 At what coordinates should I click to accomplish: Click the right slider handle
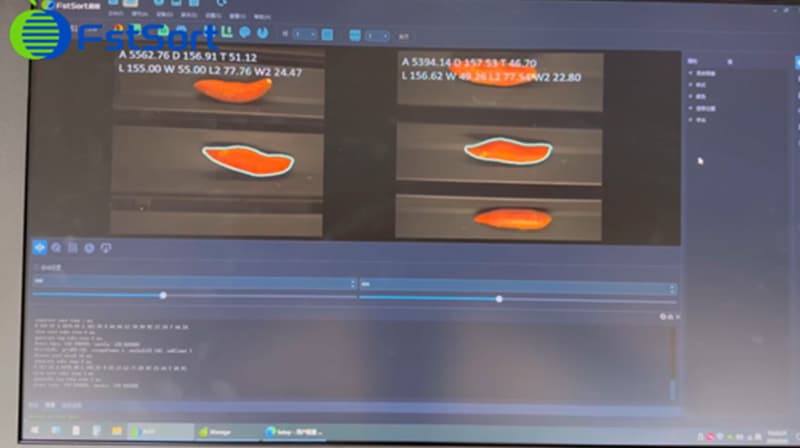[499, 298]
